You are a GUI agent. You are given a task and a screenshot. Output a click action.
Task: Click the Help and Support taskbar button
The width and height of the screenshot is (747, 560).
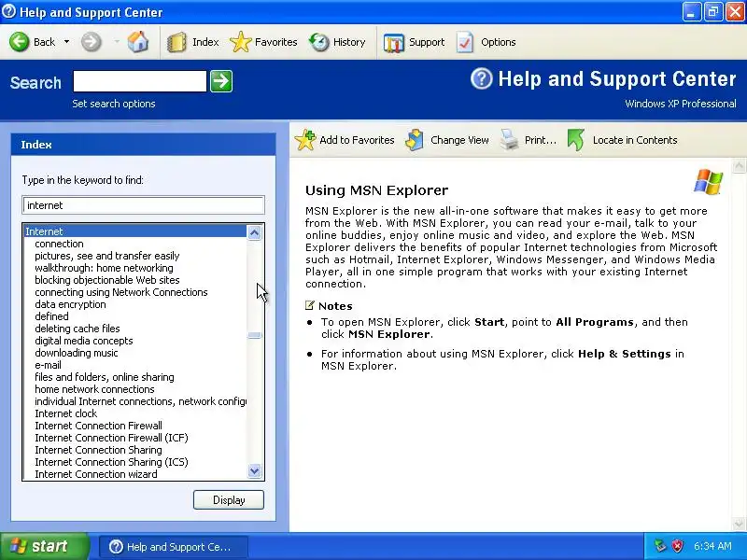click(x=174, y=547)
